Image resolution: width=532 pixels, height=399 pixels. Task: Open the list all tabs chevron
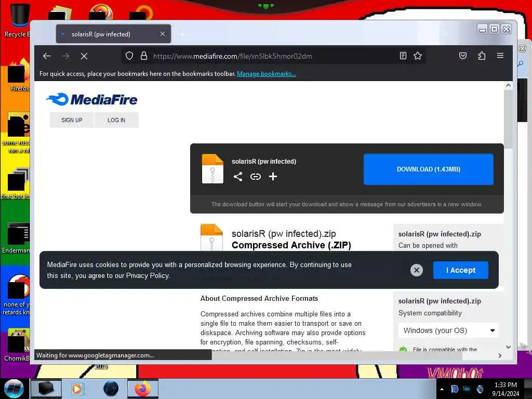pos(445,34)
